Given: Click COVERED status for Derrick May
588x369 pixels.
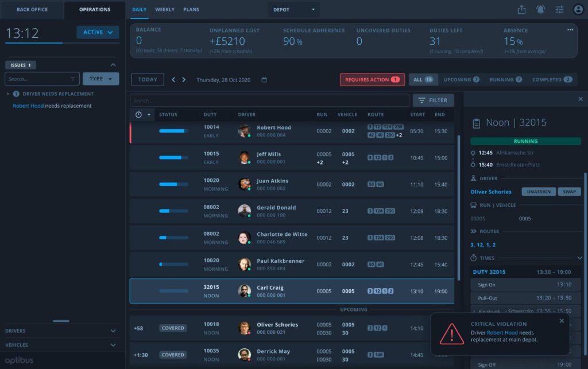Looking at the screenshot, I should [x=173, y=355].
